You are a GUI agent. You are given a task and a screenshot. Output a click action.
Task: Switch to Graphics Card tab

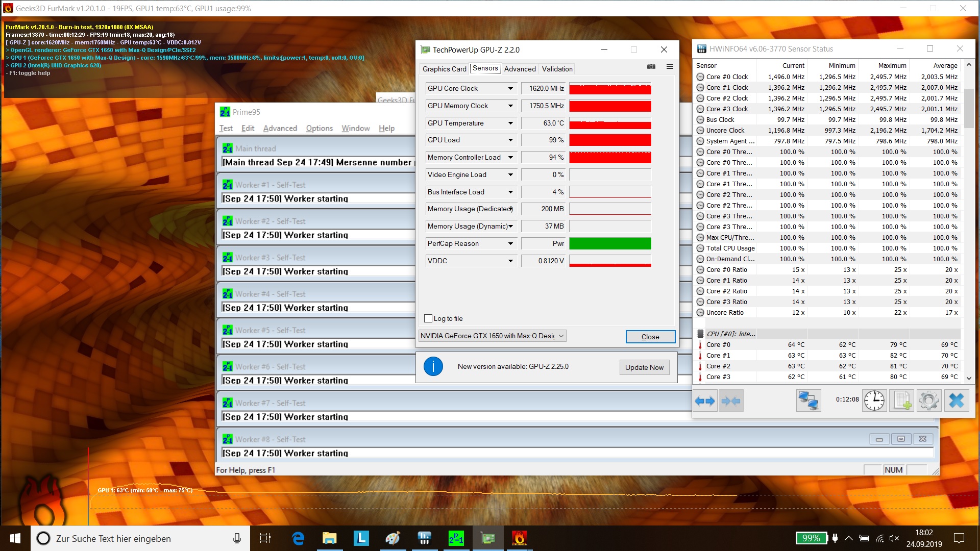click(x=444, y=69)
